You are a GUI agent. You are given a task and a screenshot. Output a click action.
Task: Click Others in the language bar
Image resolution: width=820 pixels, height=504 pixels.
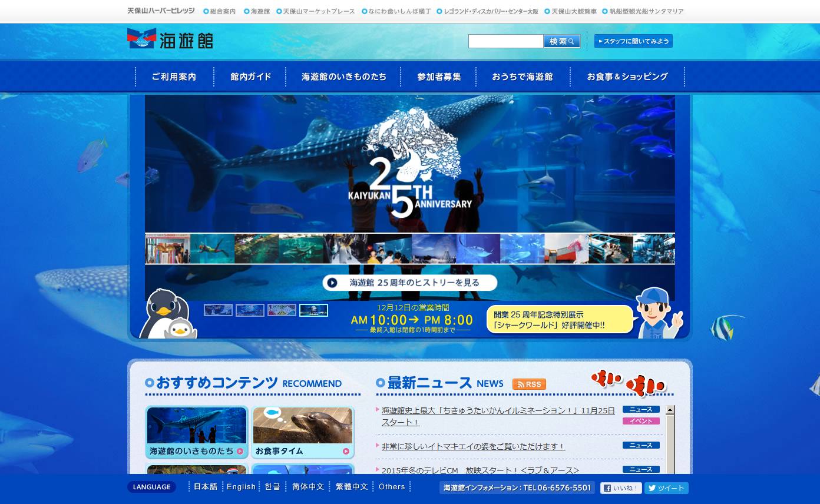click(392, 487)
